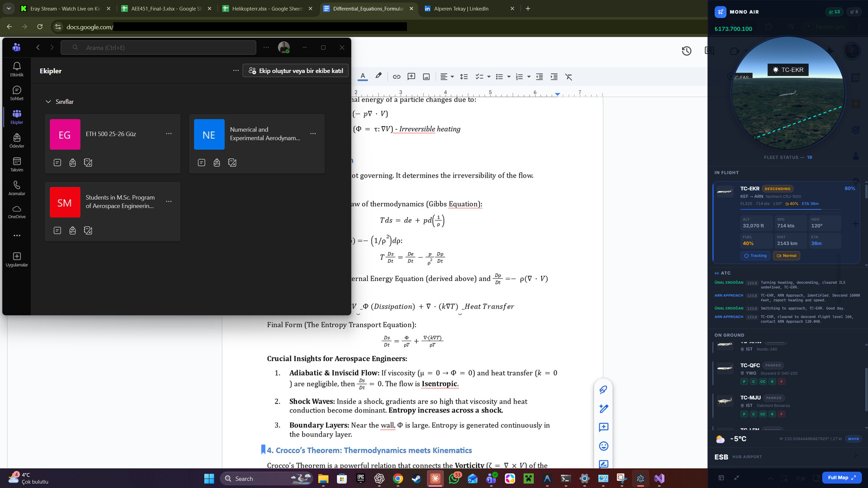Switch to AEE451_Final-3.xlsx browser tab
The image size is (868, 488).
click(165, 9)
